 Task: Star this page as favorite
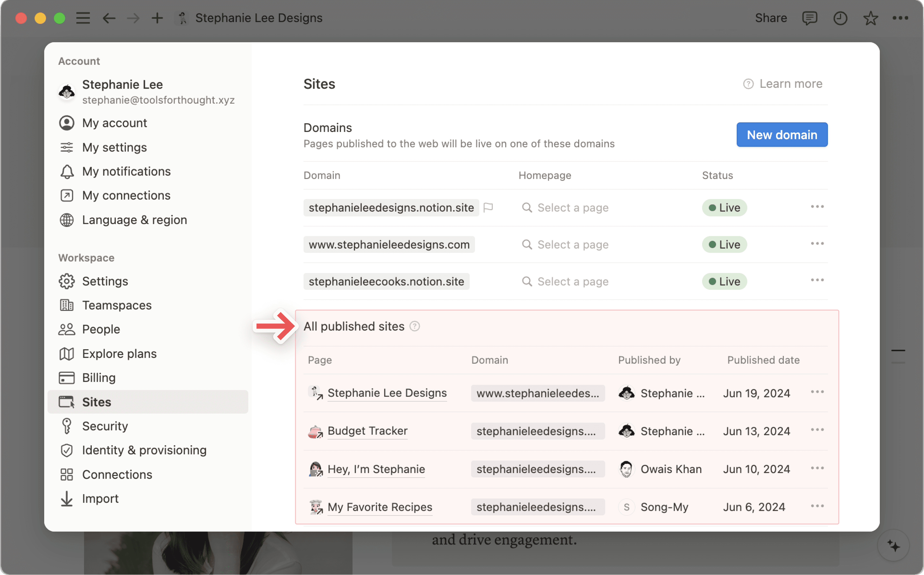tap(870, 18)
